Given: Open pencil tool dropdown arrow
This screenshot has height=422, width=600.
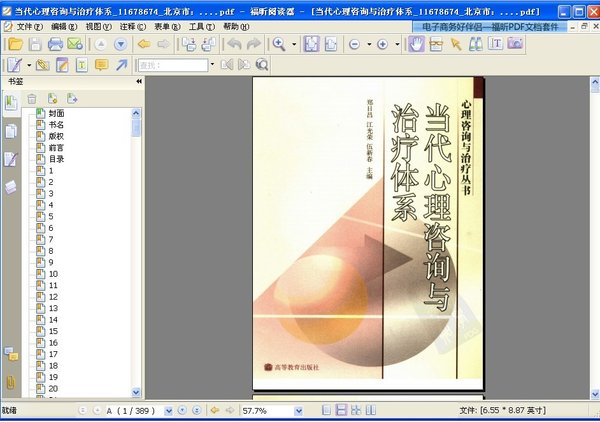Looking at the screenshot, I should pos(29,65).
